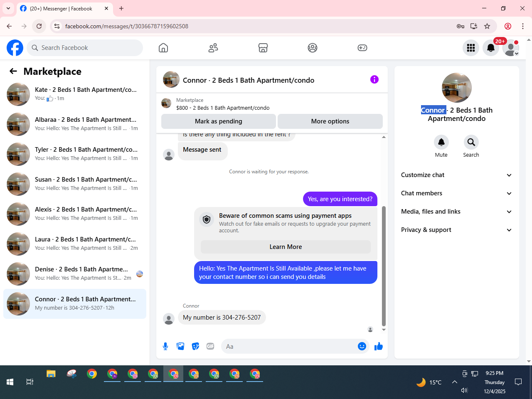The width and height of the screenshot is (532, 399).
Task: Open a new browser tab
Action: [x=121, y=8]
